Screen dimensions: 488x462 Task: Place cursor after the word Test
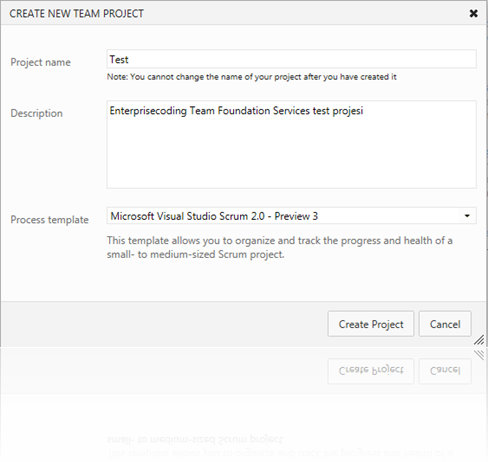129,60
